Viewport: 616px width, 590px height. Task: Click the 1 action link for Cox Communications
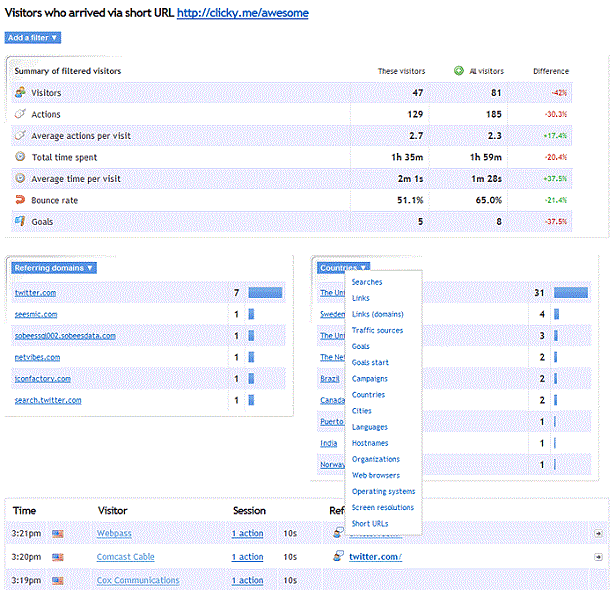(247, 580)
